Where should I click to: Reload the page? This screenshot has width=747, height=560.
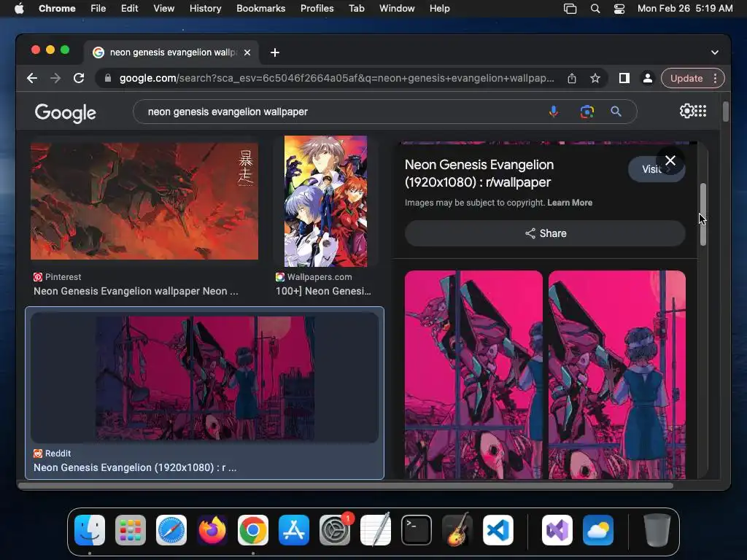click(79, 78)
